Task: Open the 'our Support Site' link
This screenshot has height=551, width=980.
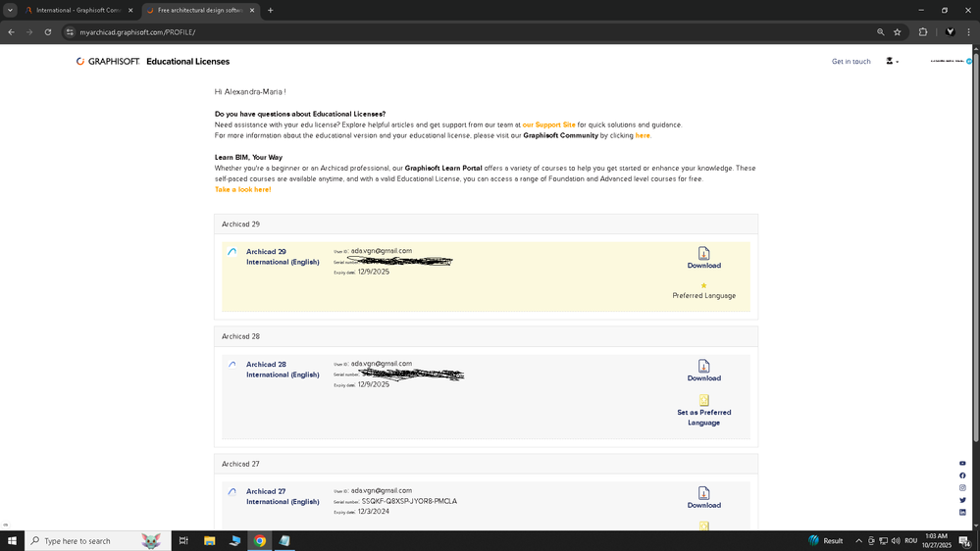Action: click(x=548, y=125)
